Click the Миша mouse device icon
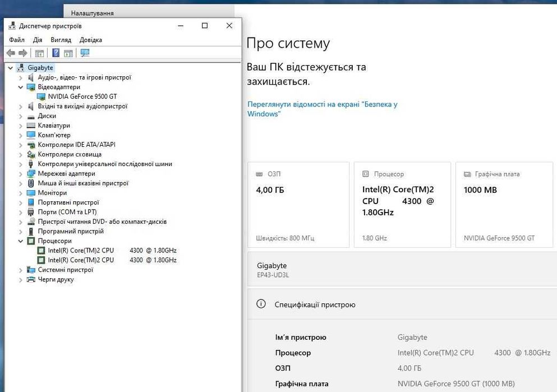 31,183
